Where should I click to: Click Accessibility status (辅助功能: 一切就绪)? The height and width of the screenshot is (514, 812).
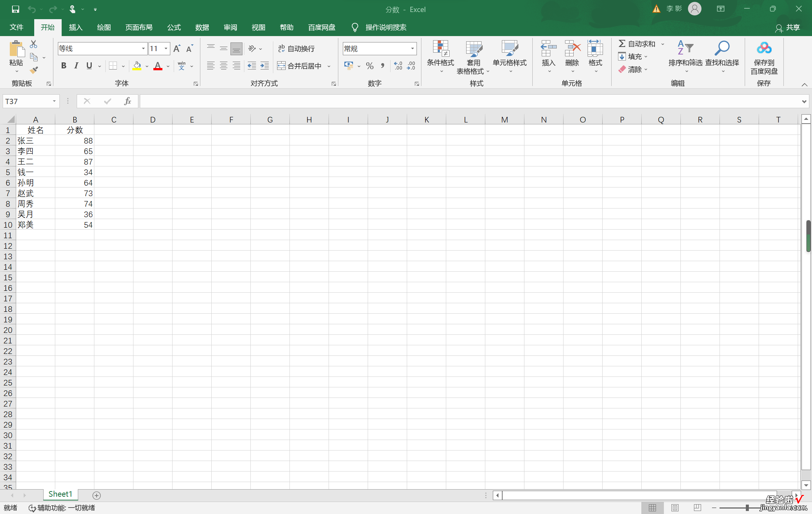pyautogui.click(x=62, y=508)
